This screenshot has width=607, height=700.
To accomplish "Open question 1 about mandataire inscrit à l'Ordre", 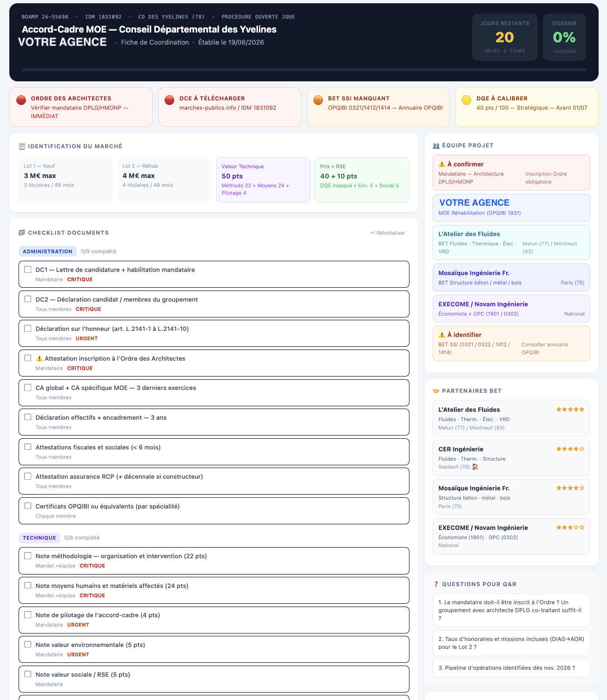I will pos(511,610).
